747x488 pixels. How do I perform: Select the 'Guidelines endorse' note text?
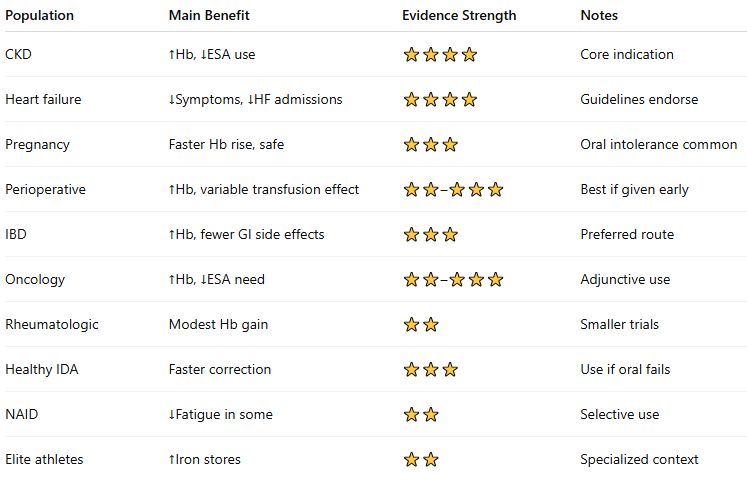coord(639,100)
